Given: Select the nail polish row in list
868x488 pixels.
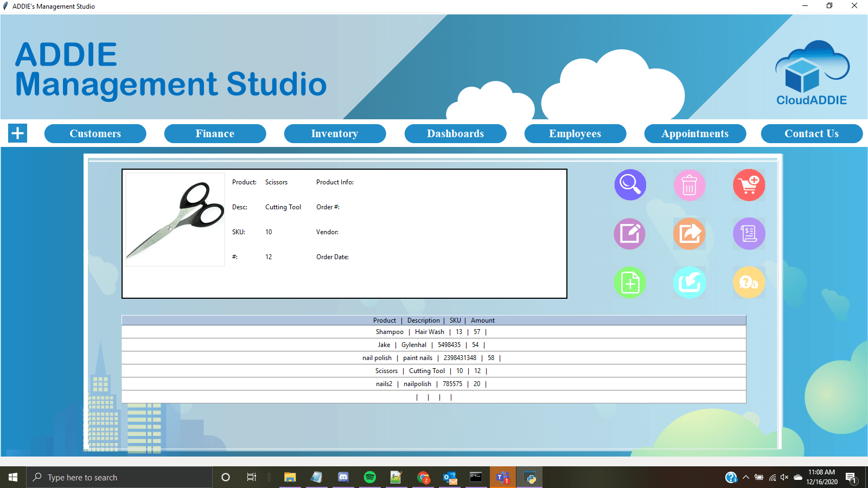Looking at the screenshot, I should 433,358.
